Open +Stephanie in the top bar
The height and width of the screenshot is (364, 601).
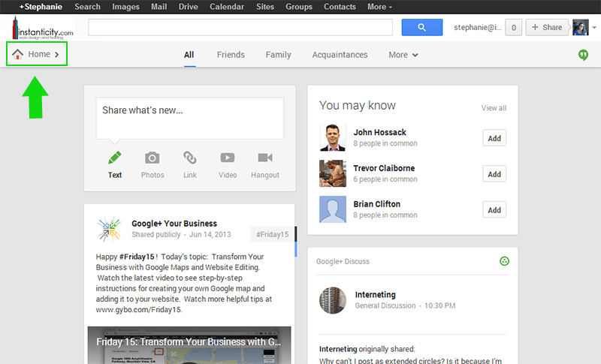pyautogui.click(x=41, y=7)
